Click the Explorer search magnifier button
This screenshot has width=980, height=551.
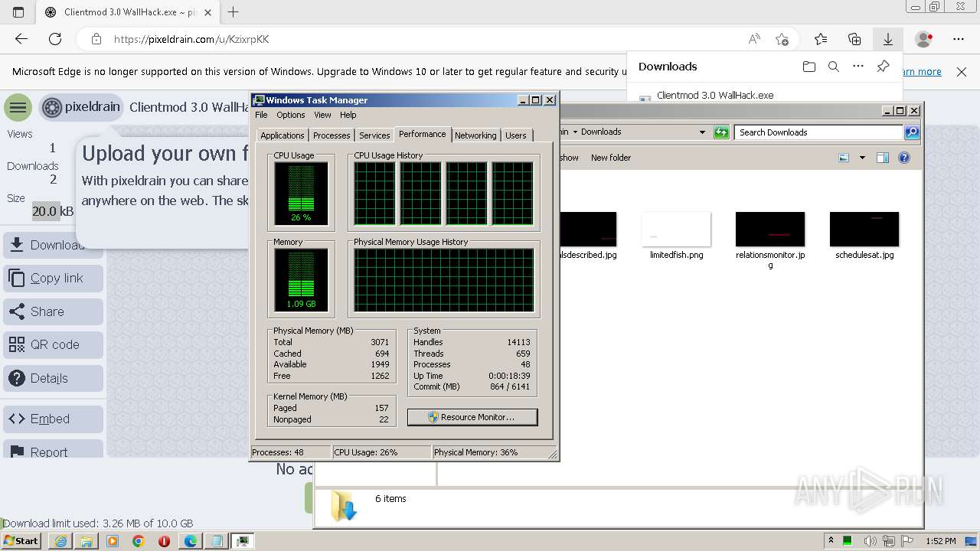pyautogui.click(x=912, y=132)
